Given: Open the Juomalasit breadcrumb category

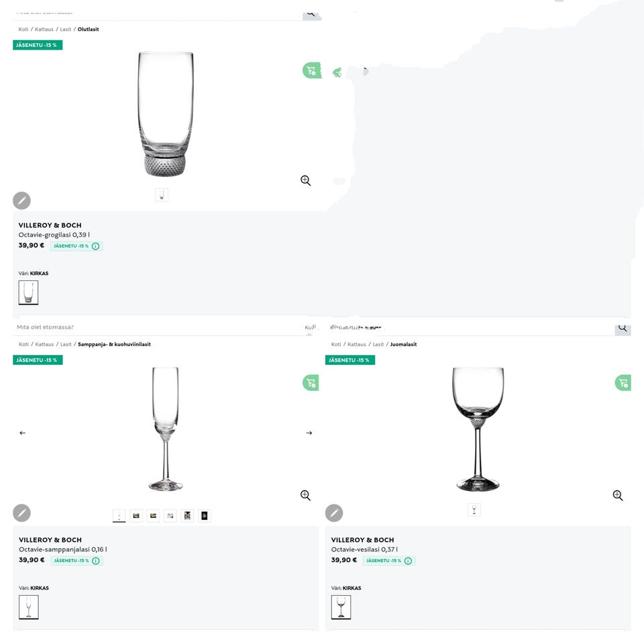Looking at the screenshot, I should tap(403, 344).
